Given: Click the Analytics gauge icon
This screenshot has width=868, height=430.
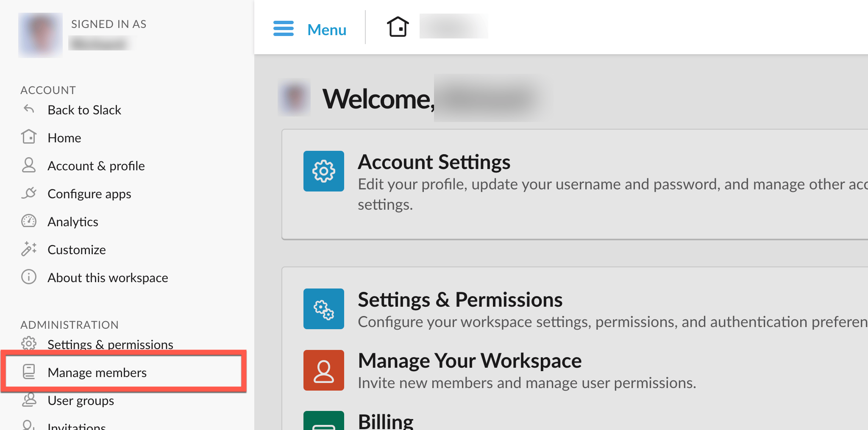Looking at the screenshot, I should 29,221.
